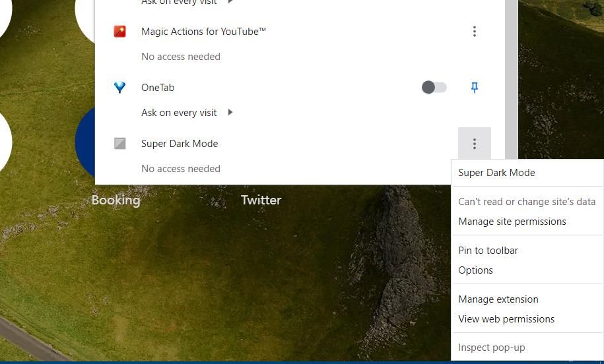Click Super Dark Mode three-dot menu button
The height and width of the screenshot is (364, 604).
[x=474, y=144]
